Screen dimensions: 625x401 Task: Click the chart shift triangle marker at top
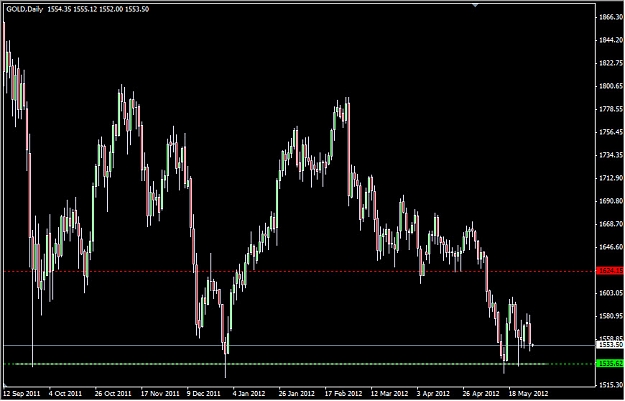click(475, 5)
